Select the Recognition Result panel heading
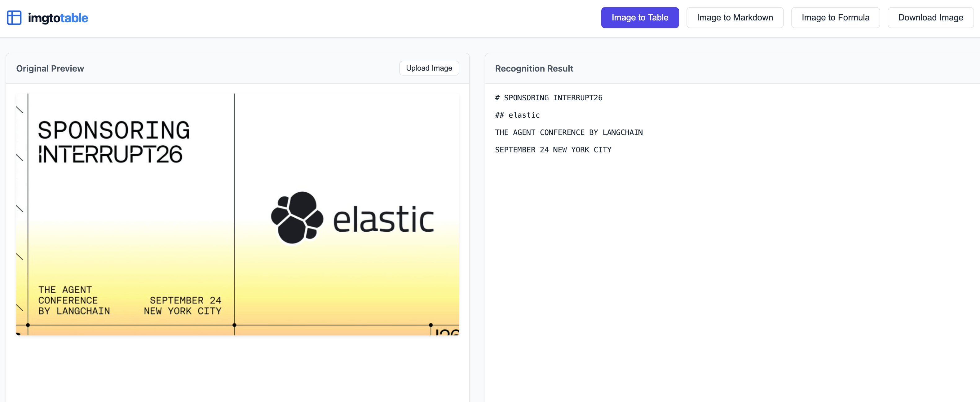 [534, 68]
